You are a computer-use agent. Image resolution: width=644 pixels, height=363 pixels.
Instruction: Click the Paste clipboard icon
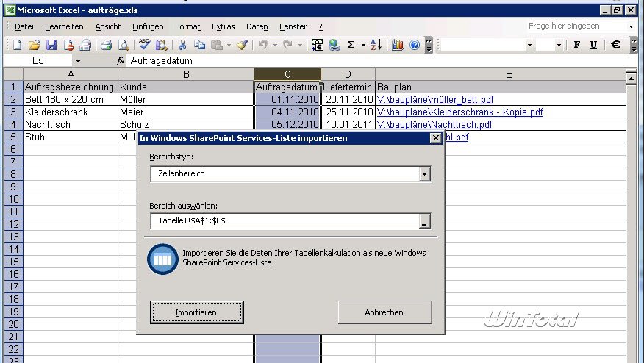[x=216, y=45]
